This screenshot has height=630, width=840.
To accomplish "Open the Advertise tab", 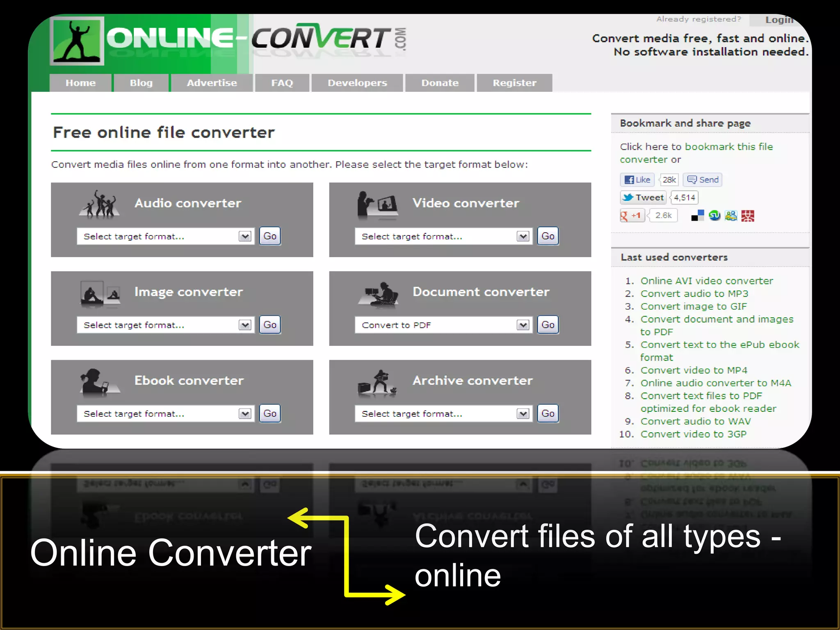I will pyautogui.click(x=212, y=83).
